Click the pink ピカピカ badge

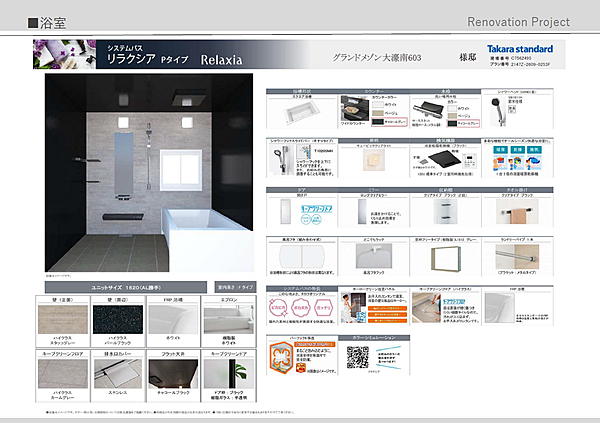coord(278,307)
